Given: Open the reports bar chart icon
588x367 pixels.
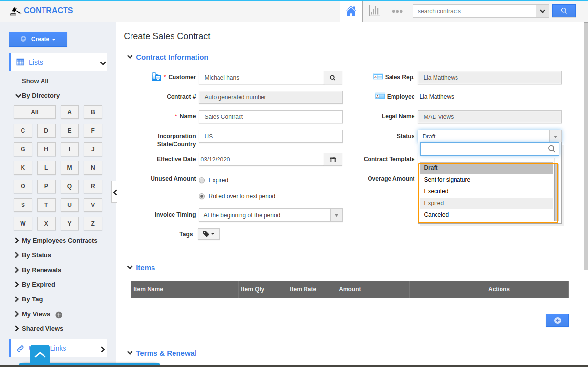Looking at the screenshot, I should tap(374, 11).
